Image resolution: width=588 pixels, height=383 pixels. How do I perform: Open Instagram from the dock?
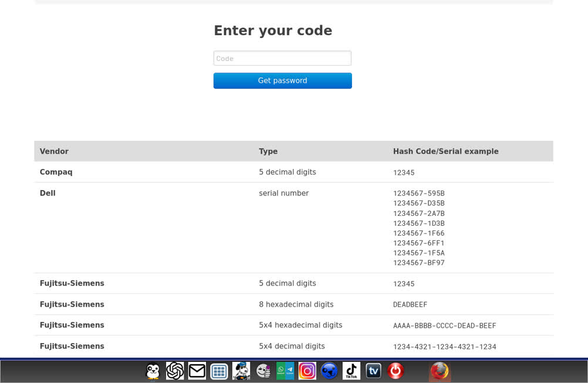pos(307,371)
